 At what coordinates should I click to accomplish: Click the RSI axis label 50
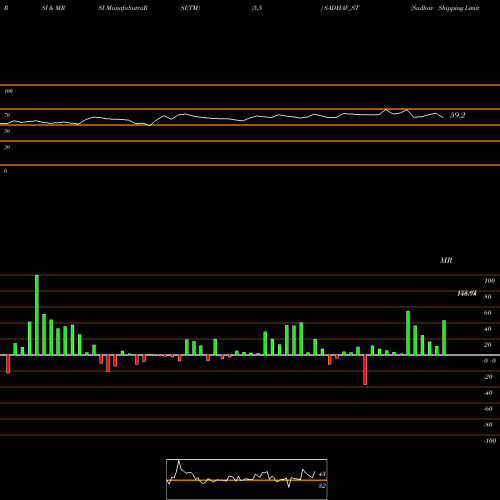[7, 131]
